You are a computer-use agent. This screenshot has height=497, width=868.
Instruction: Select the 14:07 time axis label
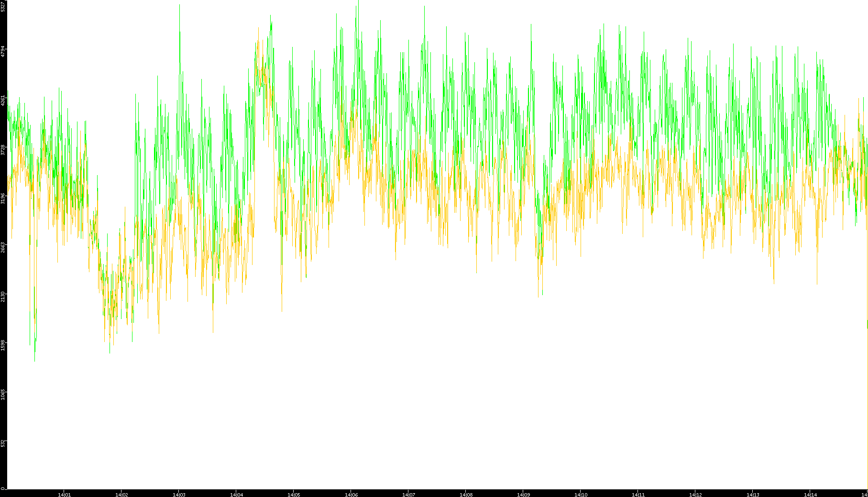coord(408,495)
